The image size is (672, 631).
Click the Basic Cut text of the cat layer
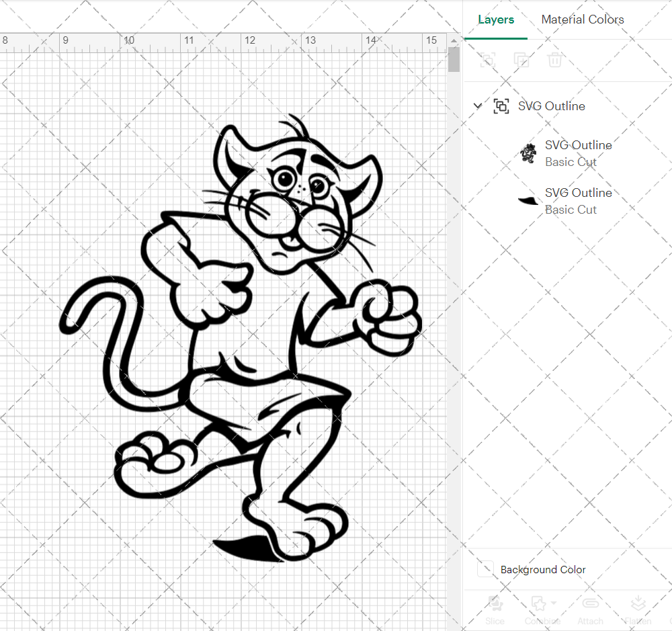(571, 162)
